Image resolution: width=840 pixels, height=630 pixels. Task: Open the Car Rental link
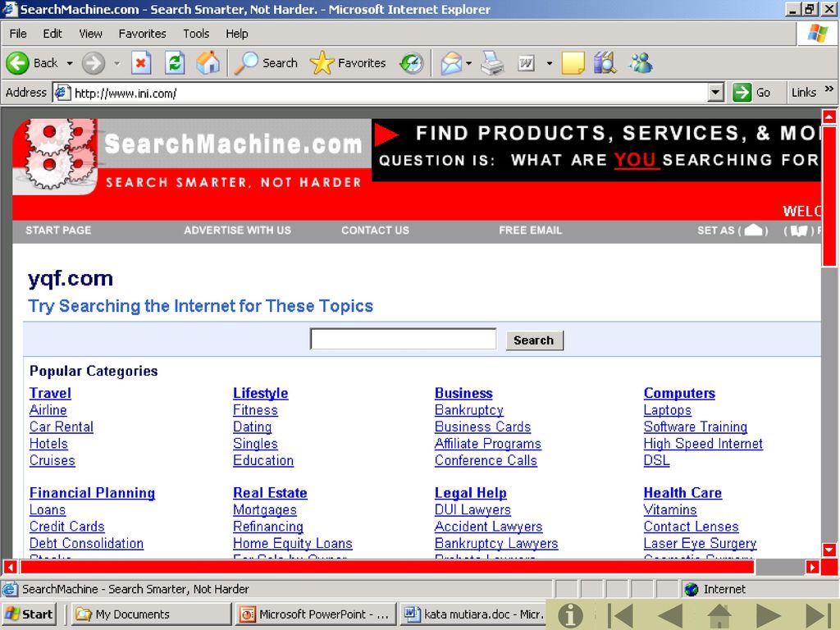61,427
